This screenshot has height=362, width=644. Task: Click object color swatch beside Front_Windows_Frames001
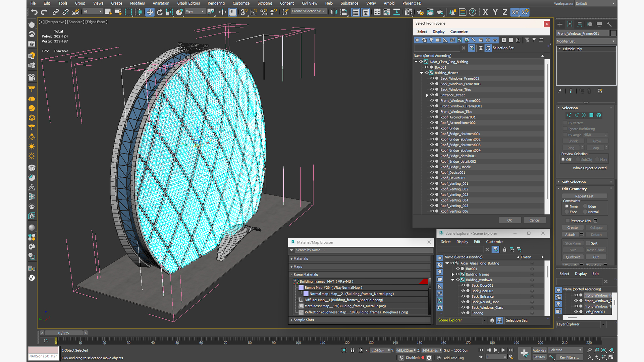coord(613,34)
